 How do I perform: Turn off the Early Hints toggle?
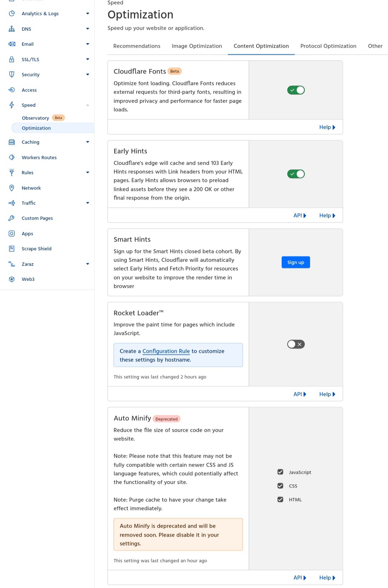click(x=296, y=174)
